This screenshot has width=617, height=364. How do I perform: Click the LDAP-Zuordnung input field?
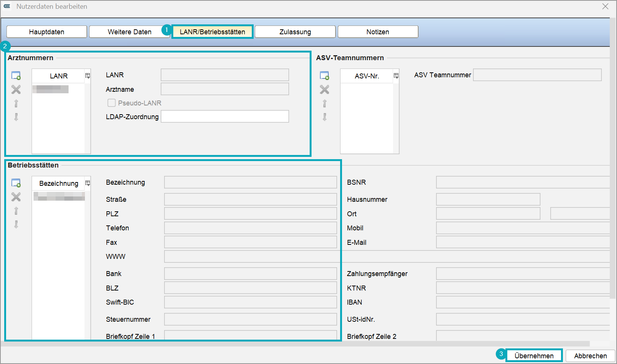click(x=225, y=117)
